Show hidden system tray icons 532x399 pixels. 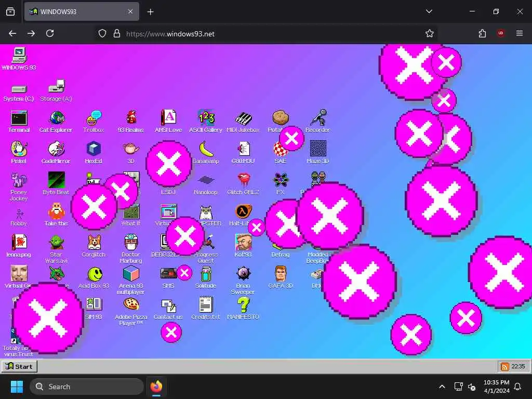point(442,387)
